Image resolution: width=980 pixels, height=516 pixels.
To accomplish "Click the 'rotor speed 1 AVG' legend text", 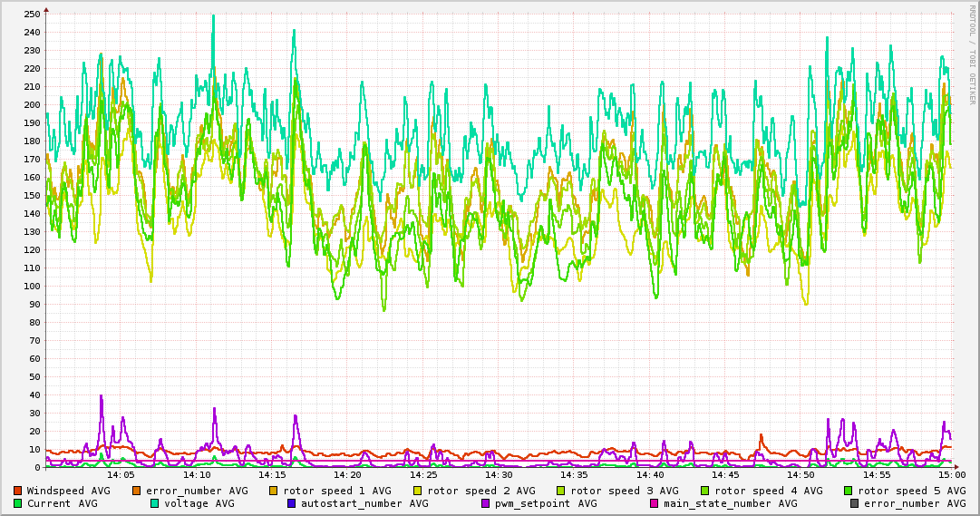I will (x=337, y=491).
